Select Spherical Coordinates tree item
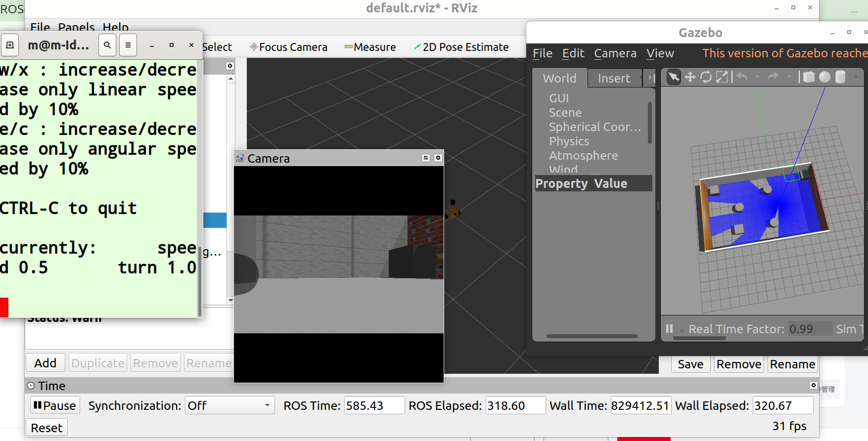 click(595, 127)
